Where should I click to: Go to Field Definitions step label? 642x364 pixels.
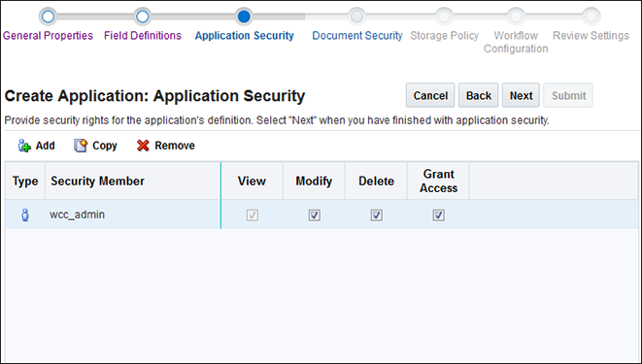click(143, 36)
